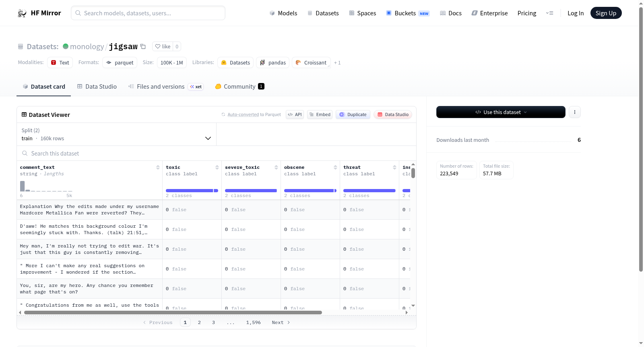Click the table vertical scrollbar thumb
The height and width of the screenshot is (347, 644).
coord(413,173)
